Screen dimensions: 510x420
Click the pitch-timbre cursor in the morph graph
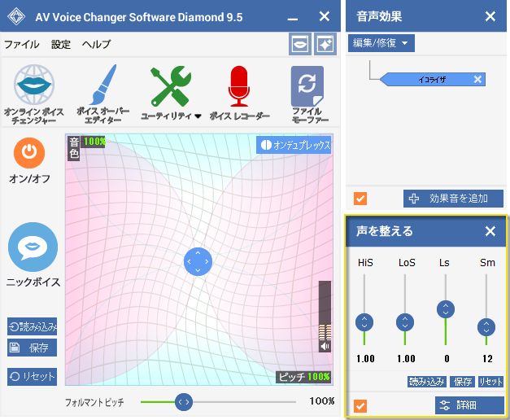(198, 261)
